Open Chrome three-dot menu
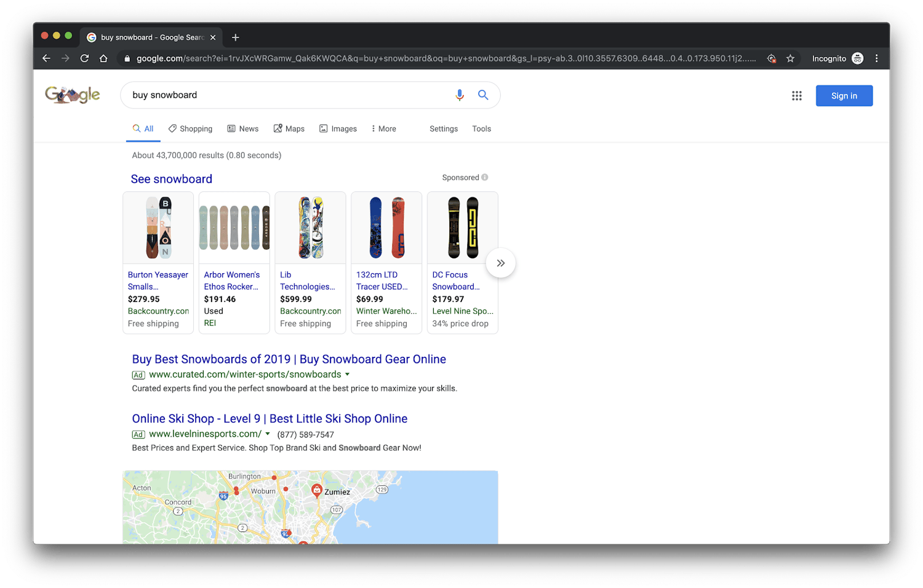 pyautogui.click(x=877, y=58)
